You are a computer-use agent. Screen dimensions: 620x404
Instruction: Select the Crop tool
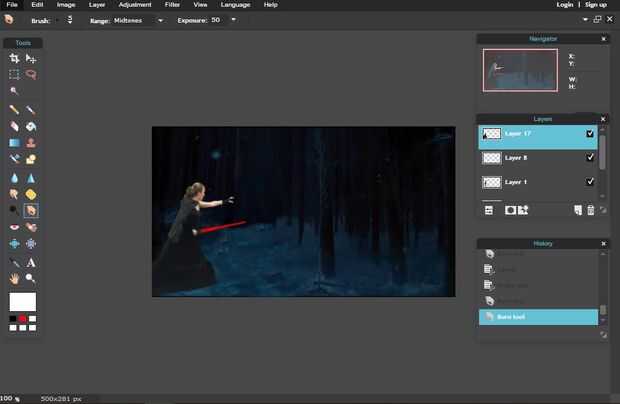14,59
